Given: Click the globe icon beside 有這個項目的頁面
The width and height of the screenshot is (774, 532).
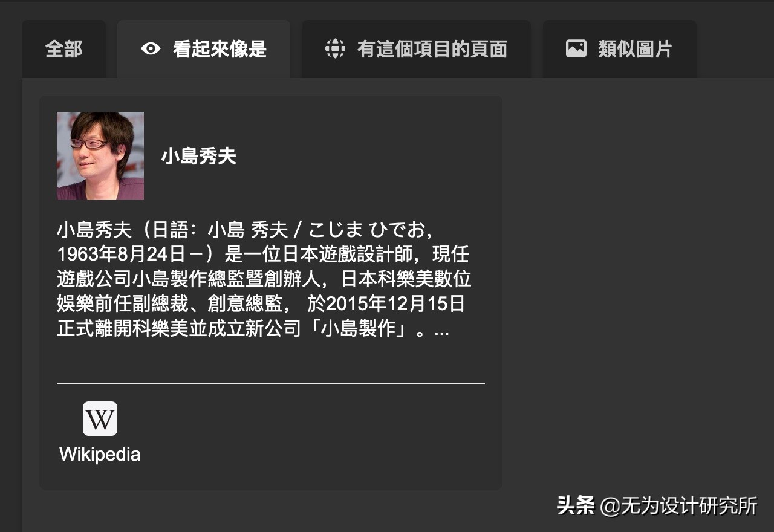Looking at the screenshot, I should [x=335, y=48].
